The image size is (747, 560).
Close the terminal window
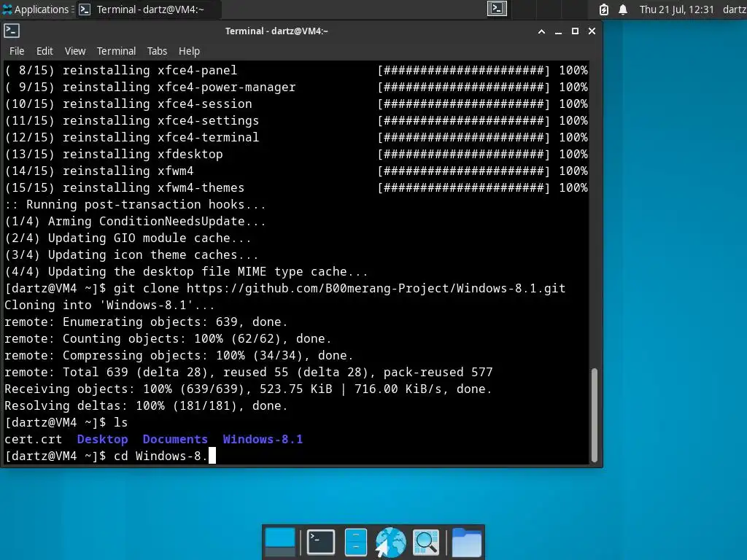pyautogui.click(x=592, y=31)
